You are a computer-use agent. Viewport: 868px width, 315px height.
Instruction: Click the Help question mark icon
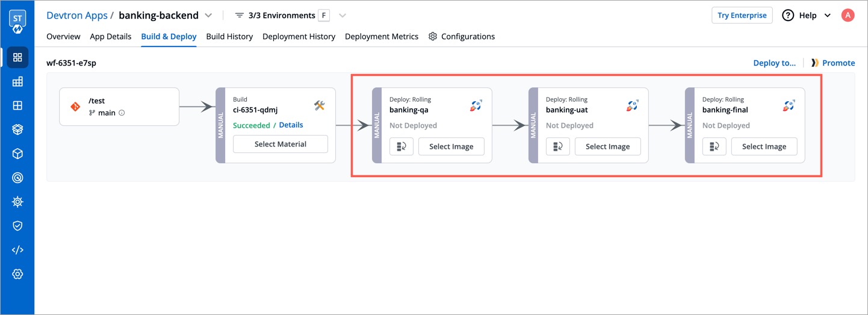click(788, 16)
